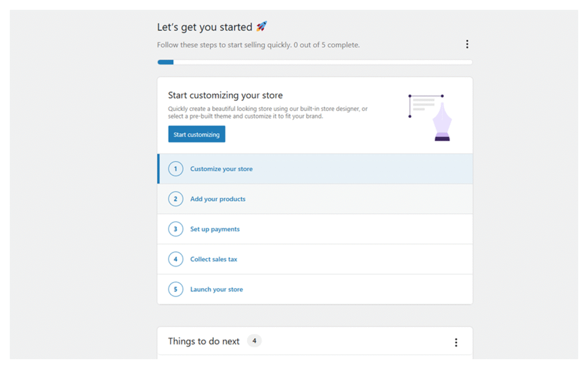
Task: Click the step 4 number circle
Action: [176, 259]
